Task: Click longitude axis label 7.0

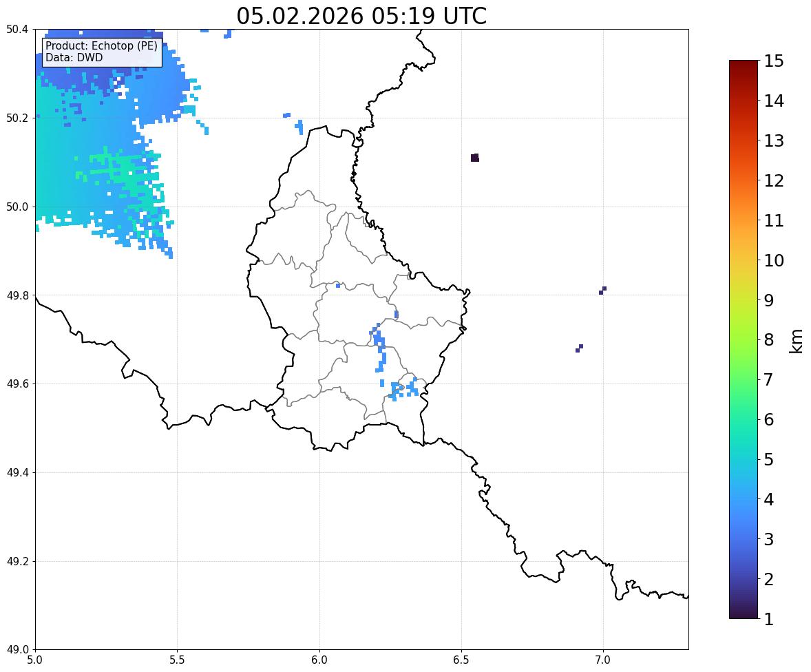Action: (603, 660)
